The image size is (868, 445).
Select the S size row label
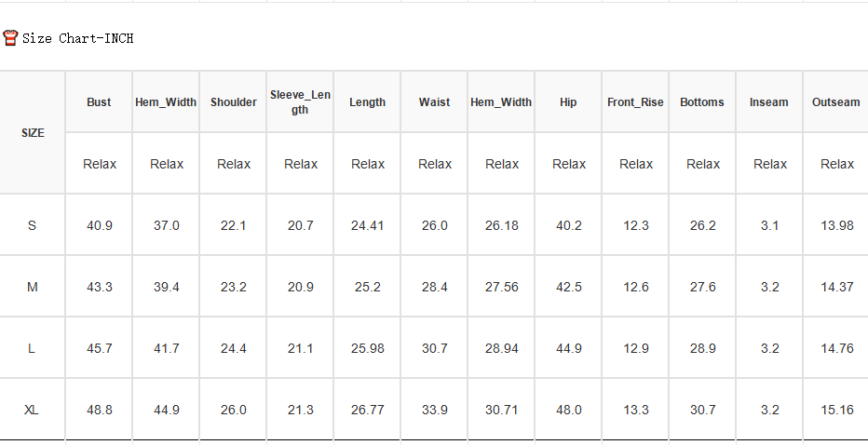pos(32,225)
